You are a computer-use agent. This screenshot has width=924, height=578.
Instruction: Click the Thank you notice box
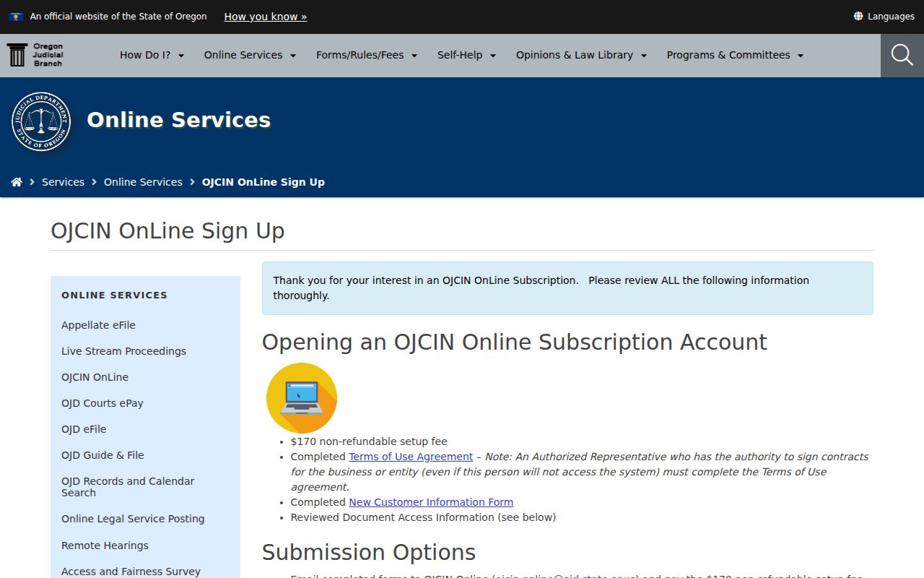click(567, 288)
